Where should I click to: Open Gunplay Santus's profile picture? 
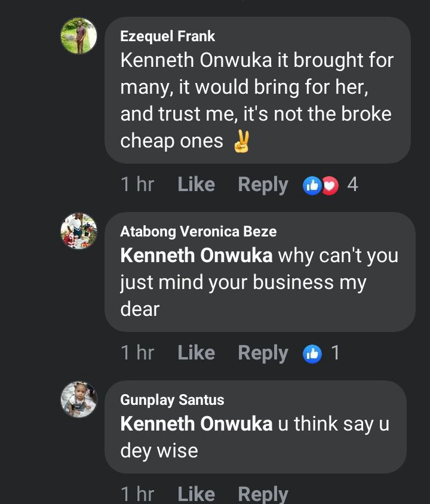coord(79,399)
